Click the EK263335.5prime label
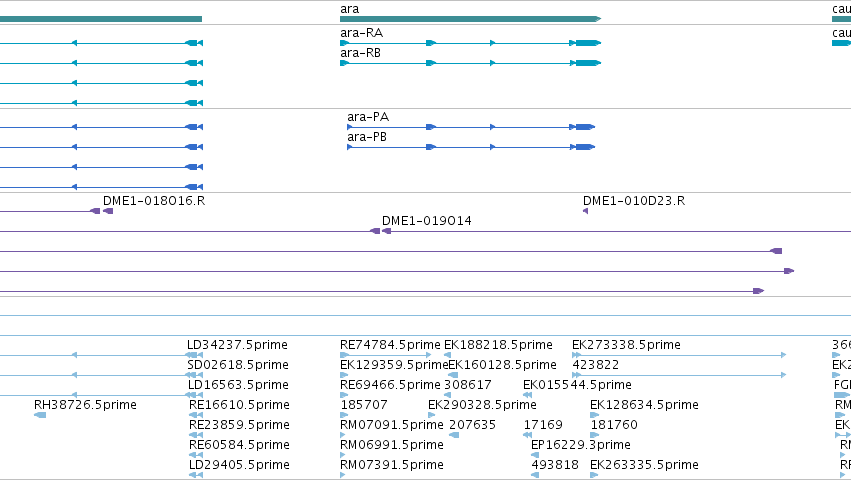Image resolution: width=851 pixels, height=480 pixels. point(644,465)
